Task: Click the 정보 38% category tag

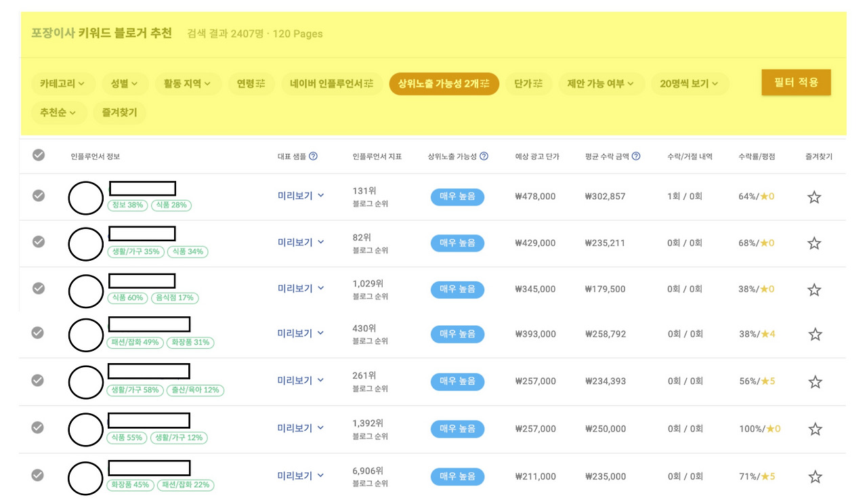Action: coord(127,205)
